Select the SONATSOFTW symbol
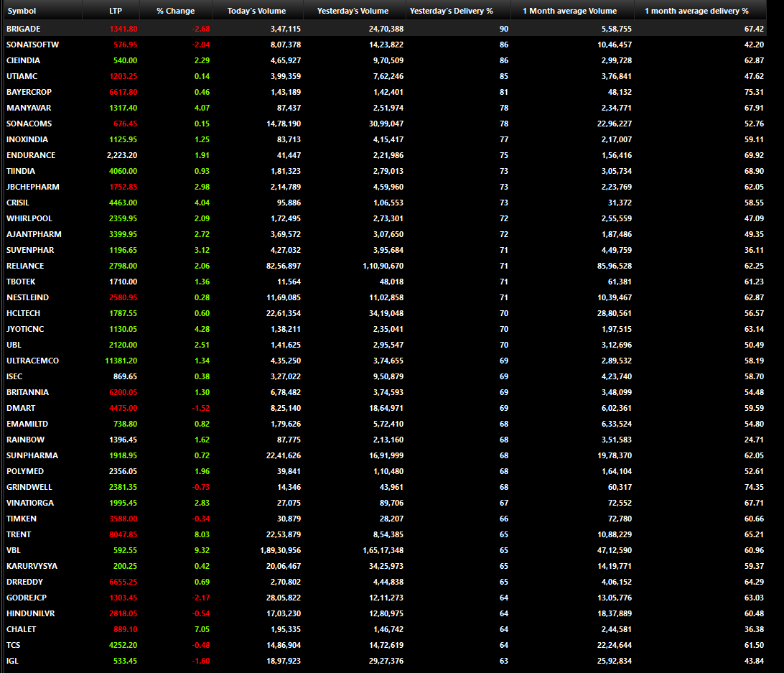 point(32,45)
